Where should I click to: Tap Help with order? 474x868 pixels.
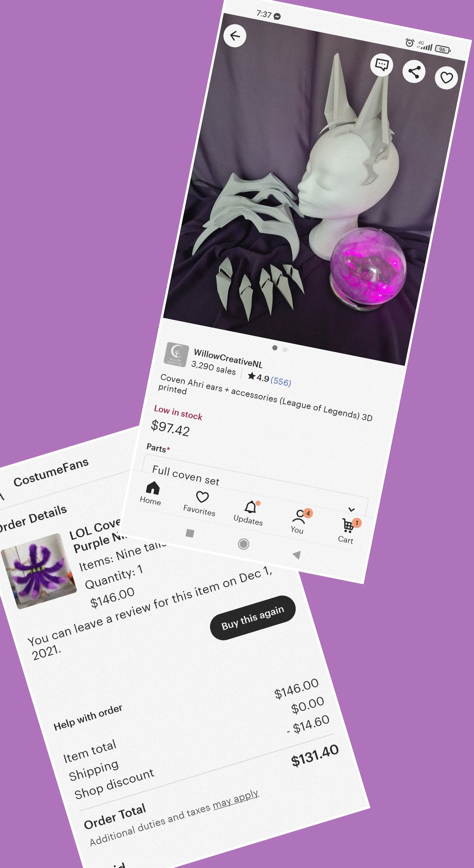coord(88,718)
